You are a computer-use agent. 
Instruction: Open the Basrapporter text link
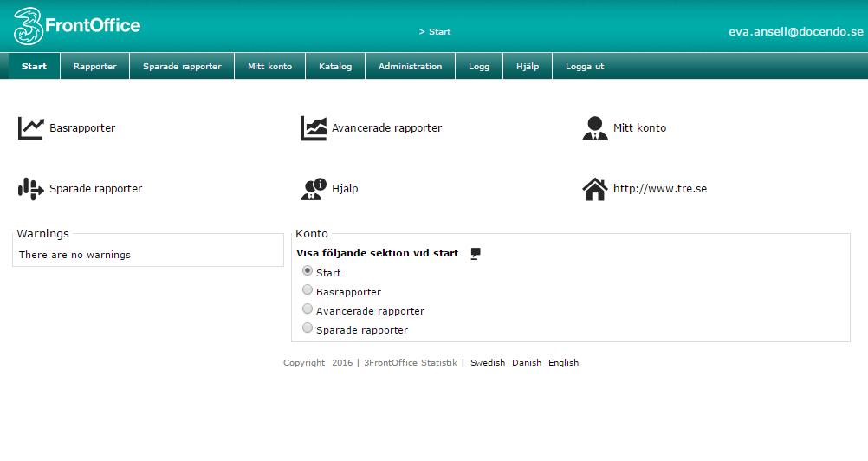point(82,128)
